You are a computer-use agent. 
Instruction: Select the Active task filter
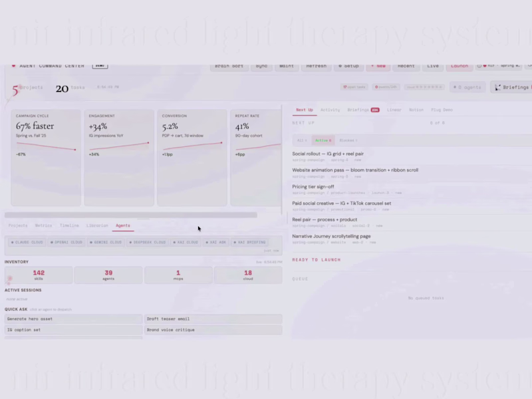(323, 140)
